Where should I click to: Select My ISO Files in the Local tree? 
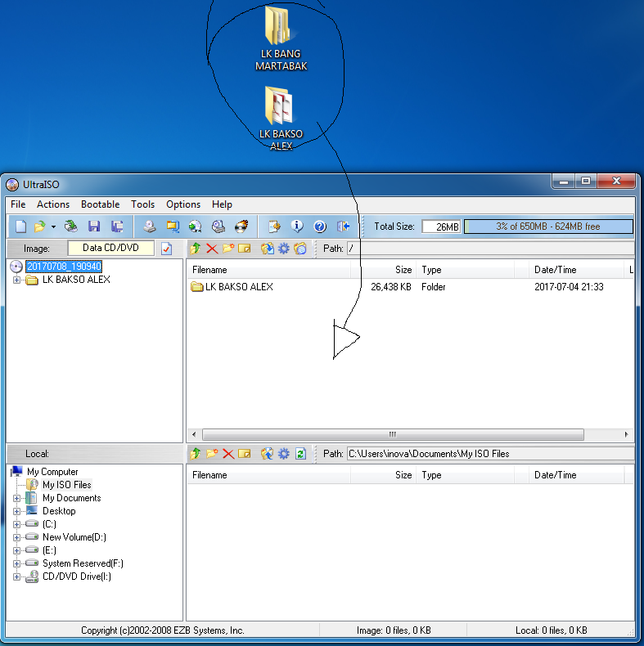[67, 485]
